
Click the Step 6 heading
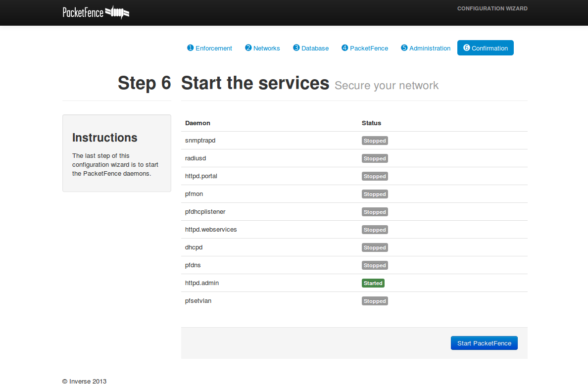click(145, 83)
